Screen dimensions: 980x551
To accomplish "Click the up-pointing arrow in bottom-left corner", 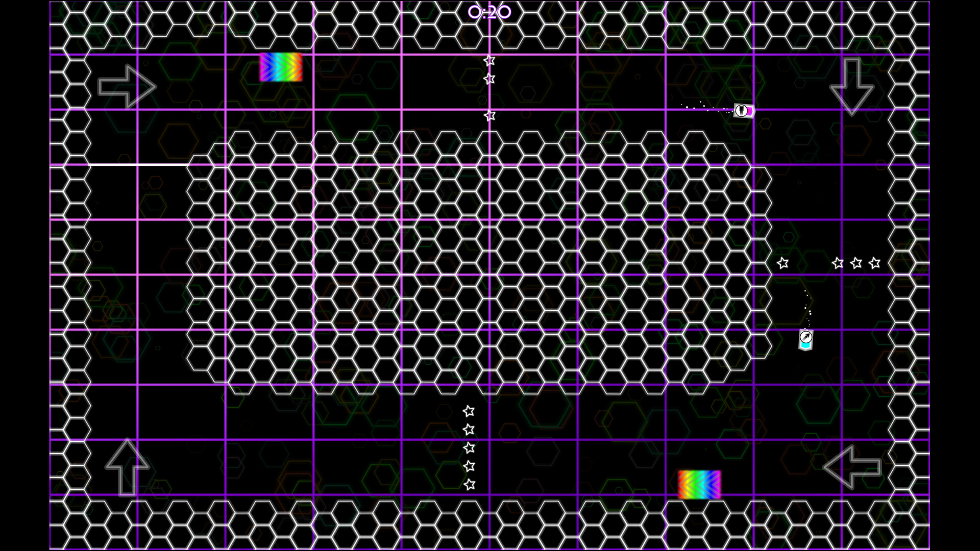I will click(127, 467).
